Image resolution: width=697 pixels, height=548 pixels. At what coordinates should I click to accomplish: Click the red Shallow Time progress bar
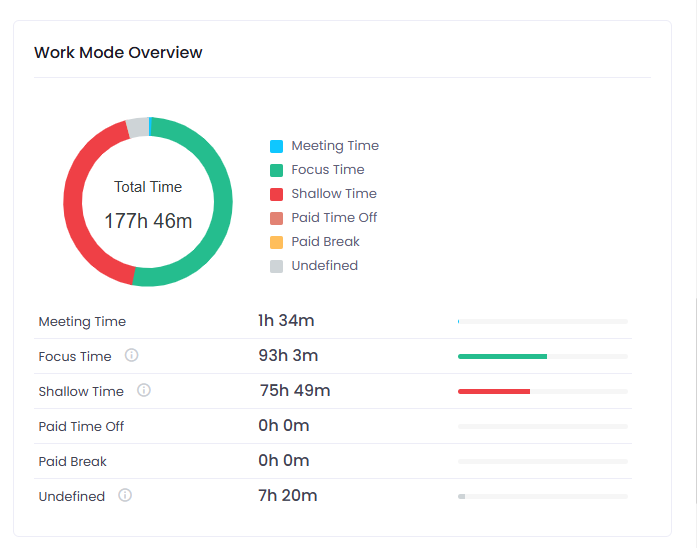(493, 391)
